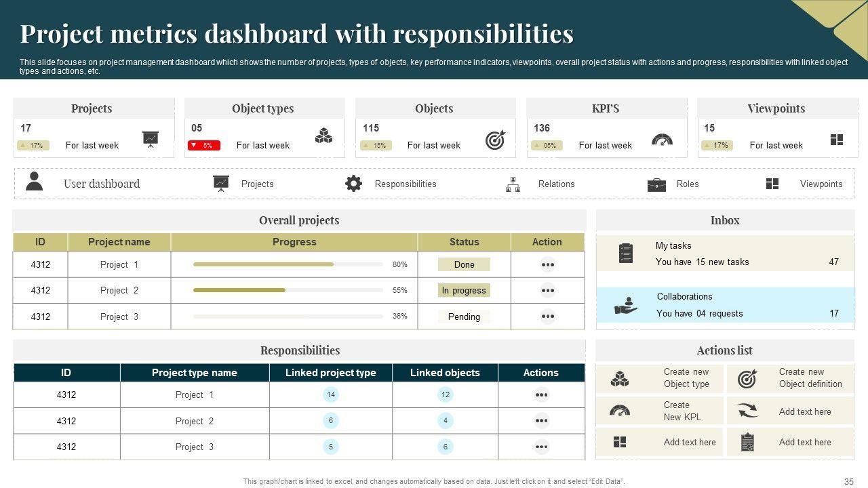Click the KPI'S count 136

point(542,128)
